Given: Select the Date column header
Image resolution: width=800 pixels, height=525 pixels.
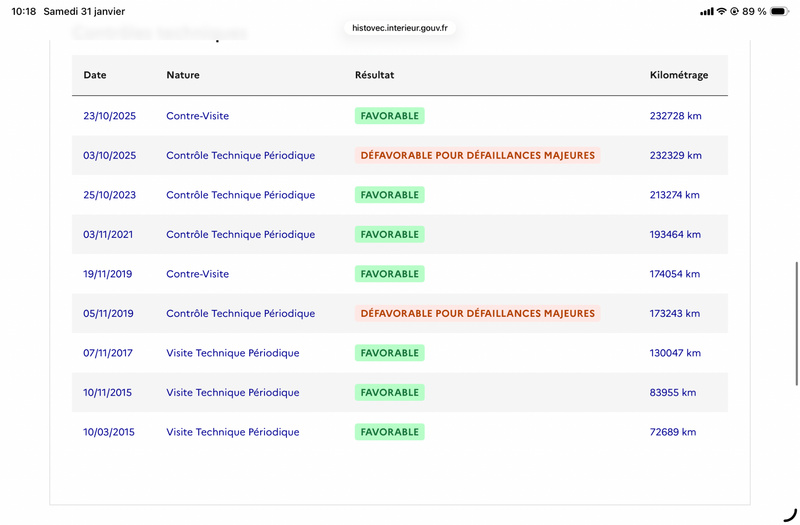Looking at the screenshot, I should [x=95, y=75].
